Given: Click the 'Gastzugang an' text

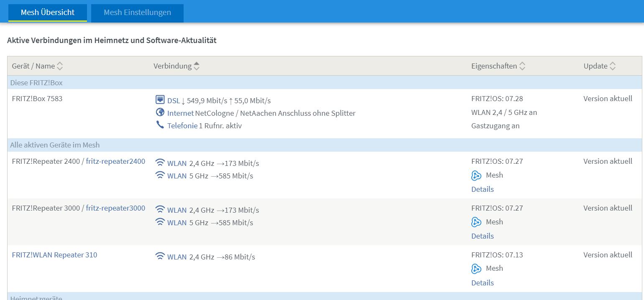Looking at the screenshot, I should 496,126.
